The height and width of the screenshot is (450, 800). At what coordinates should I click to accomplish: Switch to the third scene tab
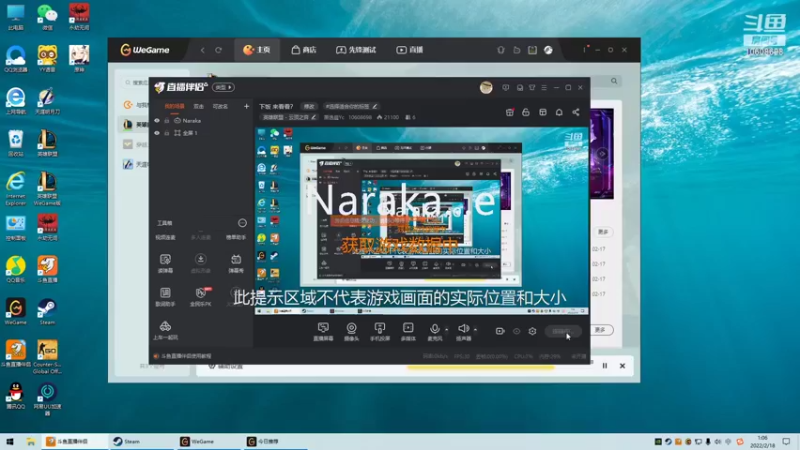tap(220, 106)
